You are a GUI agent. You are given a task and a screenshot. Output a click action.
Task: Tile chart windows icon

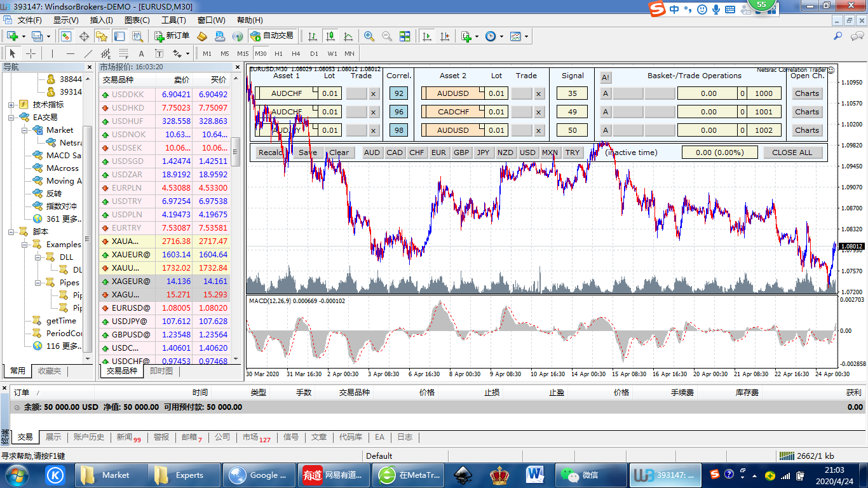pyautogui.click(x=405, y=36)
